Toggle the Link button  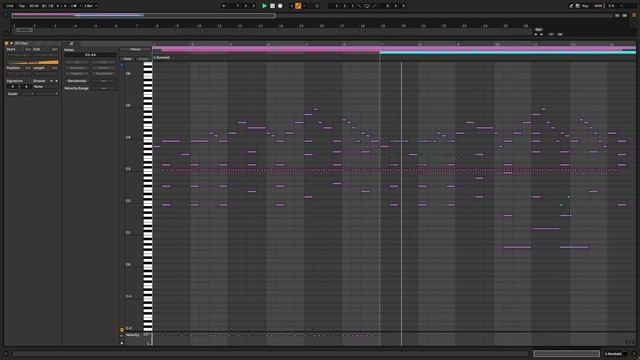coord(10,6)
